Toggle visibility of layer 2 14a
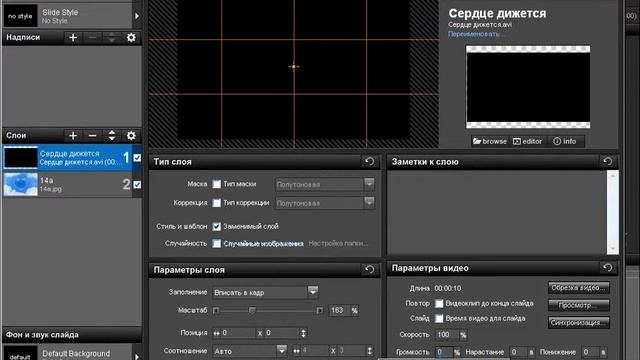The height and width of the screenshot is (360, 640). (x=137, y=184)
